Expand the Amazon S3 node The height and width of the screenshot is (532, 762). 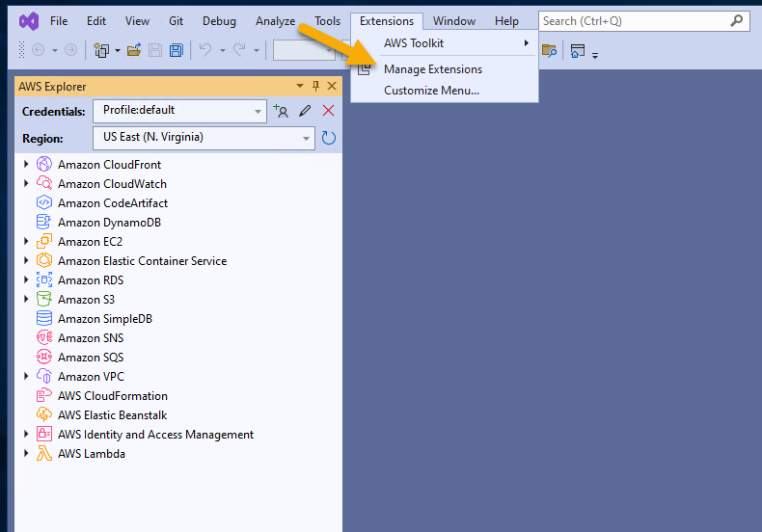tap(26, 299)
